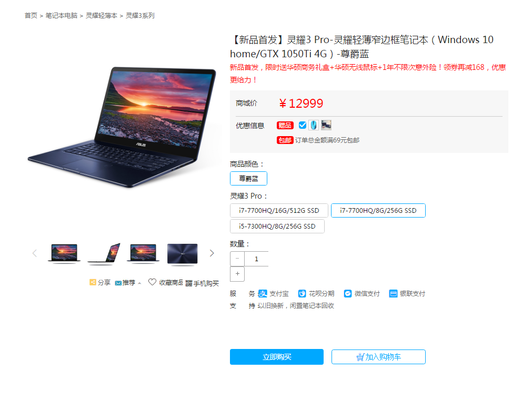Click the wireless mouse gift icon
This screenshot has height=401, width=532.
(x=314, y=125)
